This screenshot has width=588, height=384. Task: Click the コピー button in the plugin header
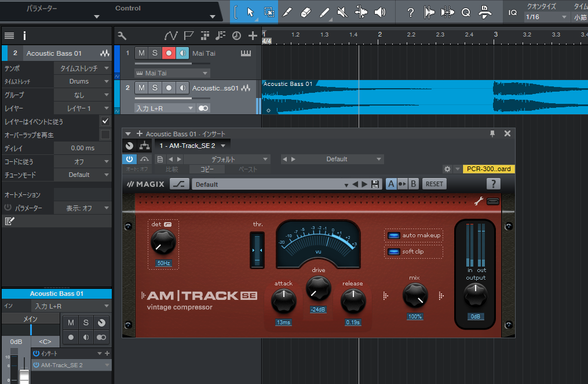tap(207, 169)
